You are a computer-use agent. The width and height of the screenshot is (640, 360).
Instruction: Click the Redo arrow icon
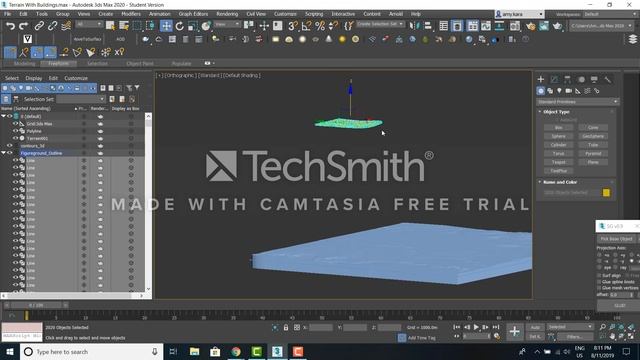tap(24, 26)
